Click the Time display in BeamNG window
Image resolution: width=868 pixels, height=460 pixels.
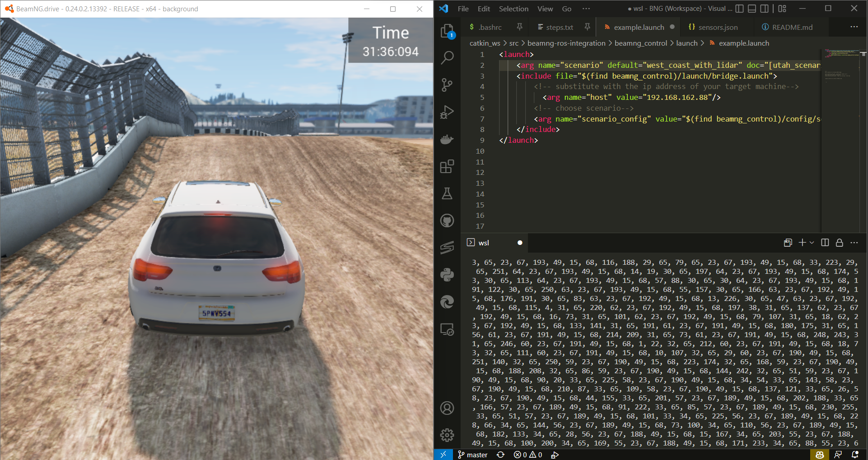(x=391, y=41)
